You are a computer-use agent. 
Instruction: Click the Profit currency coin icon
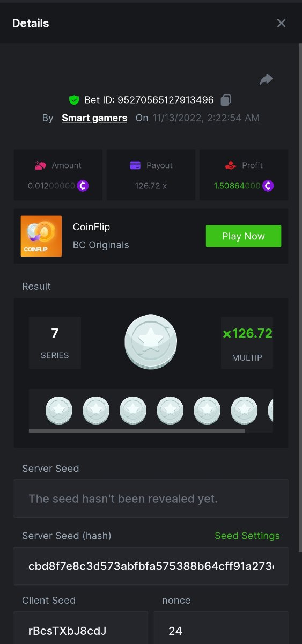point(268,186)
